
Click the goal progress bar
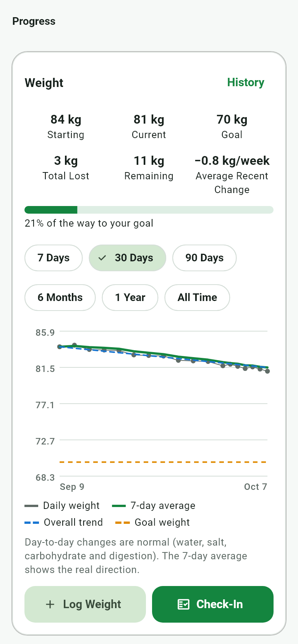coord(149,210)
